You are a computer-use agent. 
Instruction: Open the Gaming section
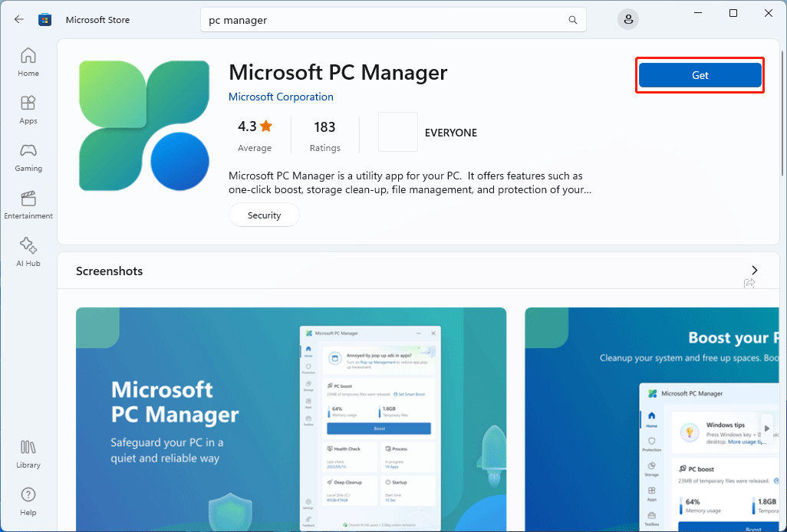coord(28,156)
